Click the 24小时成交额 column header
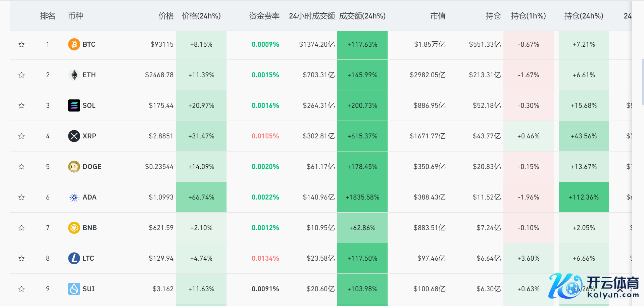This screenshot has width=644, height=306. point(312,16)
